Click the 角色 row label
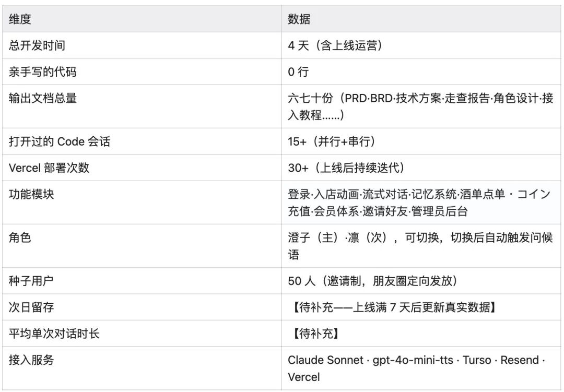The image size is (564, 392). [20, 237]
